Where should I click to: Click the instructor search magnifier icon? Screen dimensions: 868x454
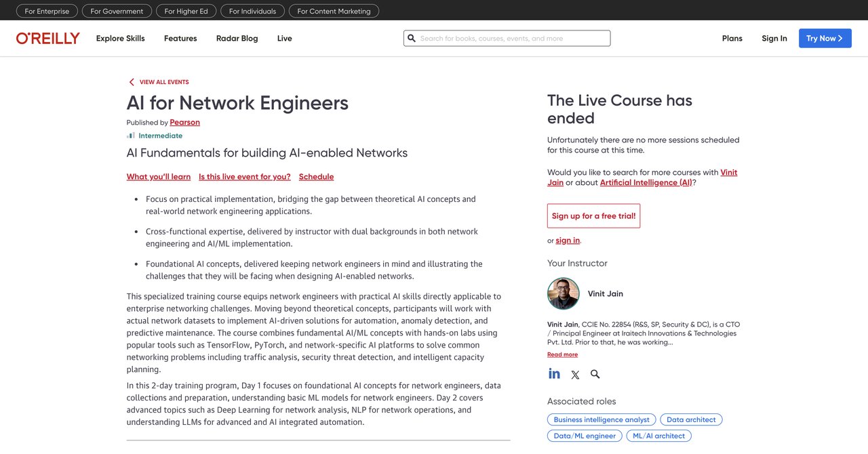click(x=595, y=374)
